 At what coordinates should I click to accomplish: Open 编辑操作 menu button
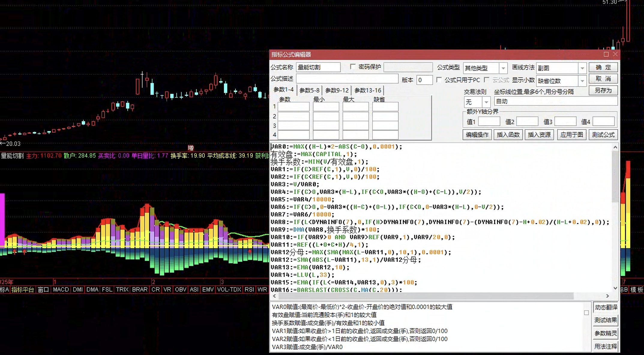[477, 135]
